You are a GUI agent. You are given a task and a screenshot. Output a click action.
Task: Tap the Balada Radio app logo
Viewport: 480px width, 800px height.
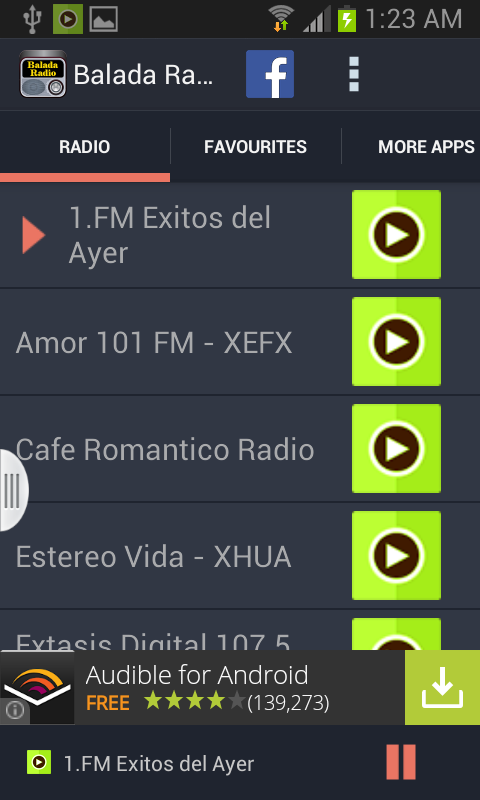point(43,74)
